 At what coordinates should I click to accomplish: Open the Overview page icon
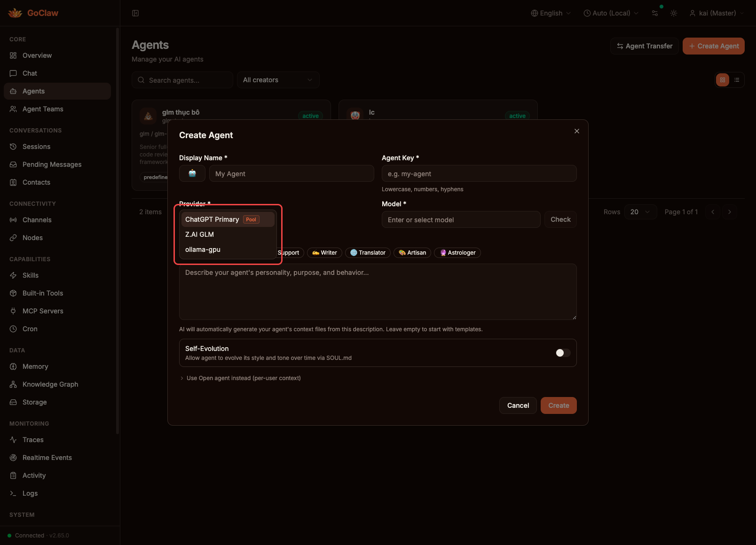13,55
